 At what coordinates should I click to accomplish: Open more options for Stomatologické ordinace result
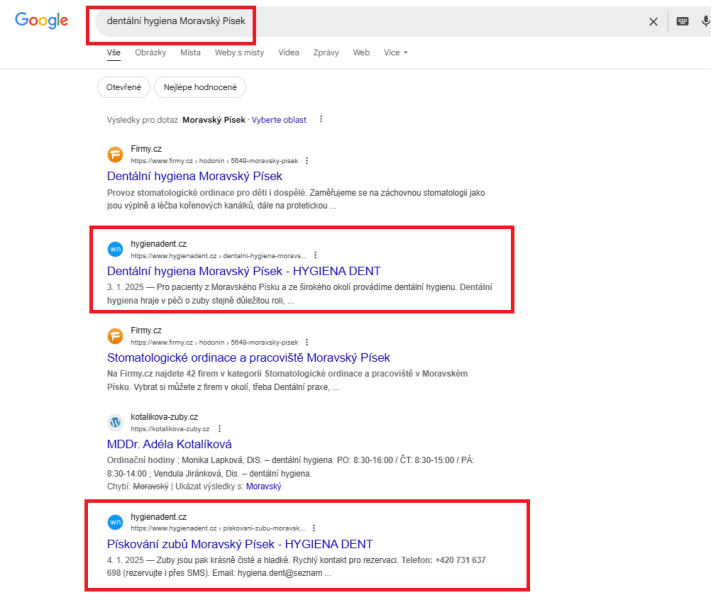307,342
